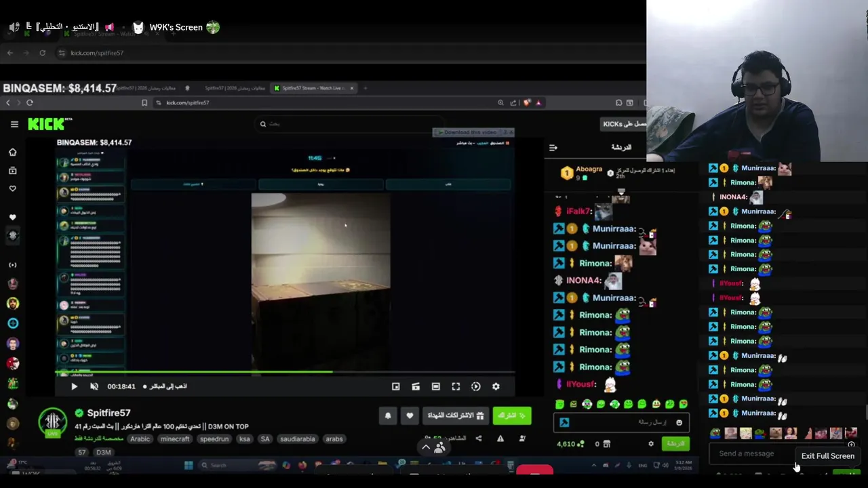The width and height of the screenshot is (868, 488).
Task: Select the arabs tag
Action: click(x=334, y=439)
